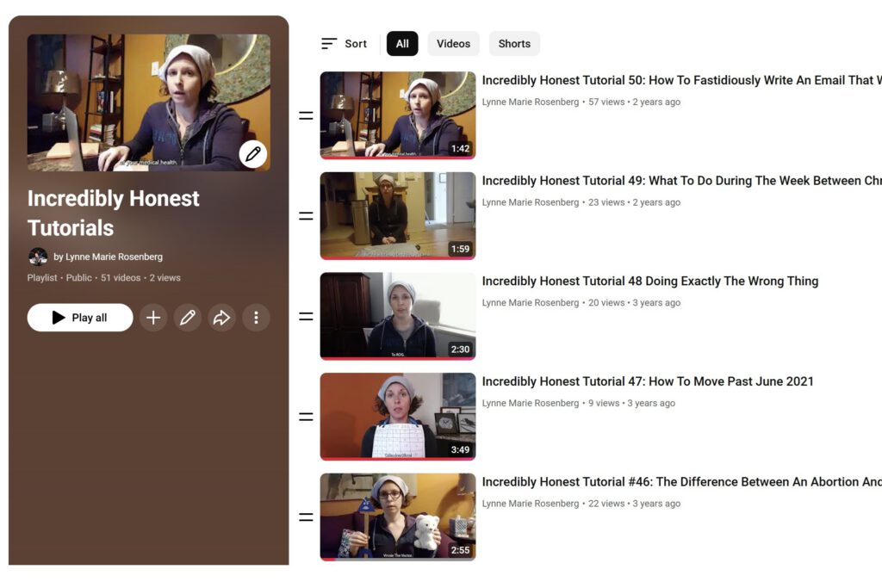
Task: Click channel name under Tutorial #46 video
Action: (530, 504)
